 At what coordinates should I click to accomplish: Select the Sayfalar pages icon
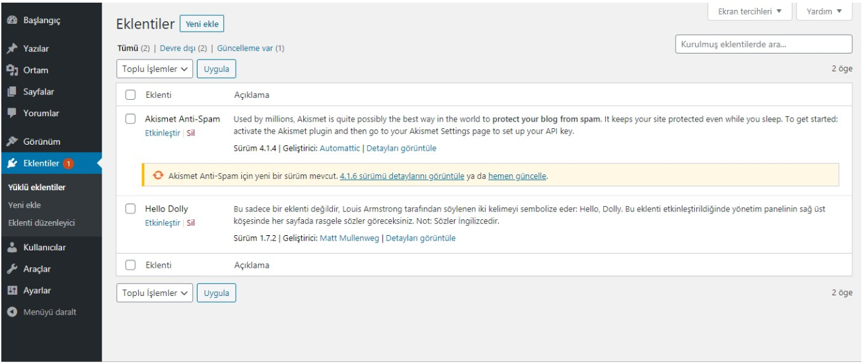click(x=12, y=92)
